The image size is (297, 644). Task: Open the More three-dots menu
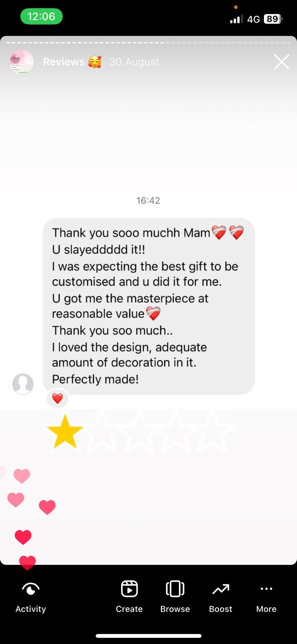point(266,589)
